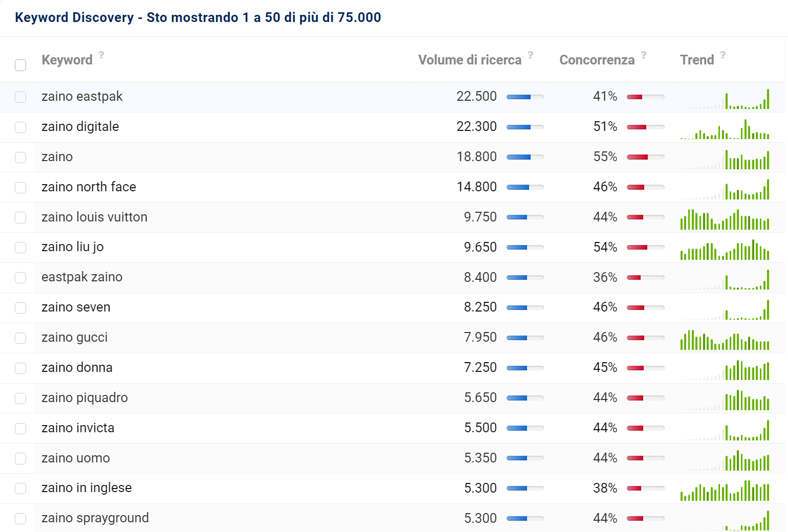Screen dimensions: 788x532
Task: Tick the zaino piquadro checkbox
Action: point(20,398)
